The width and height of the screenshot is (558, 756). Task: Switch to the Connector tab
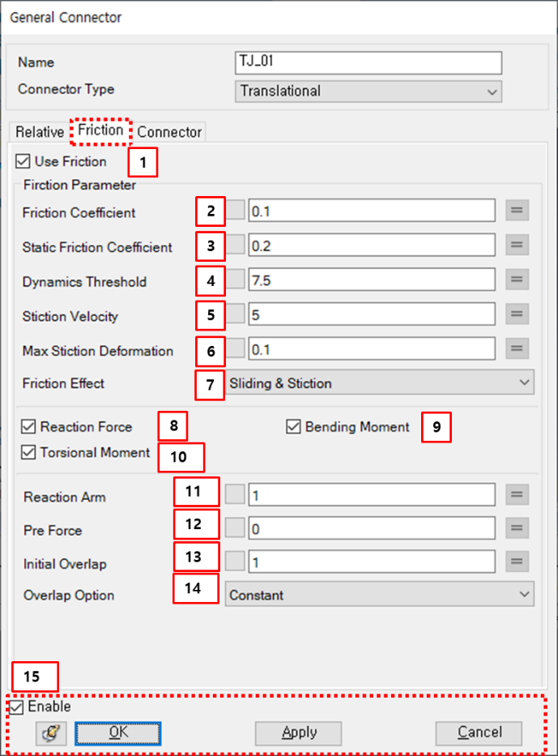pos(169,131)
